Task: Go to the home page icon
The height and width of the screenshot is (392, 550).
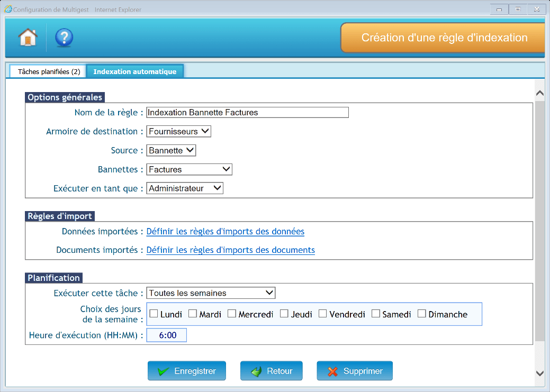Action: click(x=28, y=38)
